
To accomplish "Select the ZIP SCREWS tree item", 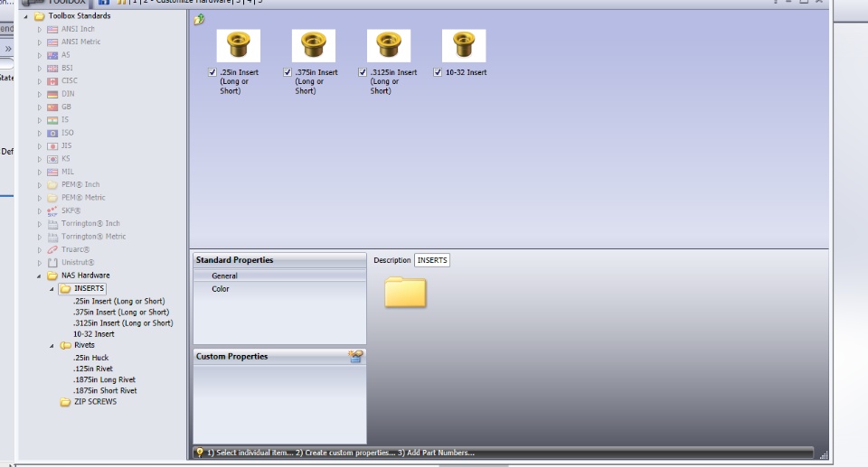I will (x=95, y=402).
